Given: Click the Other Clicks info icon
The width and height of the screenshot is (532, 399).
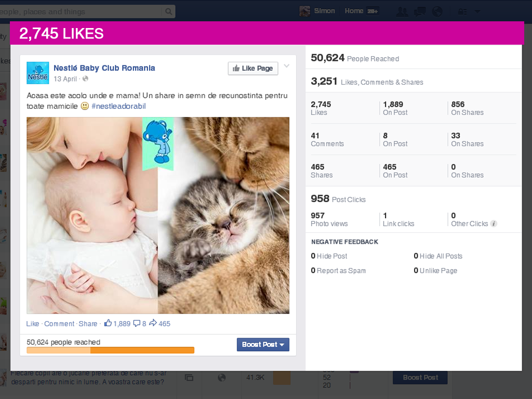Looking at the screenshot, I should 494,223.
